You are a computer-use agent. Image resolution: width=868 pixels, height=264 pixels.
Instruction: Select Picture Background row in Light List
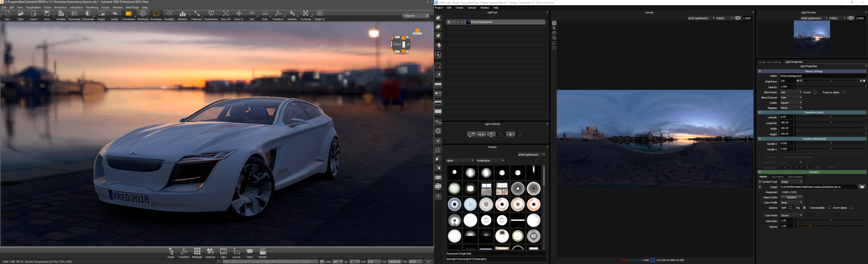coord(495,22)
